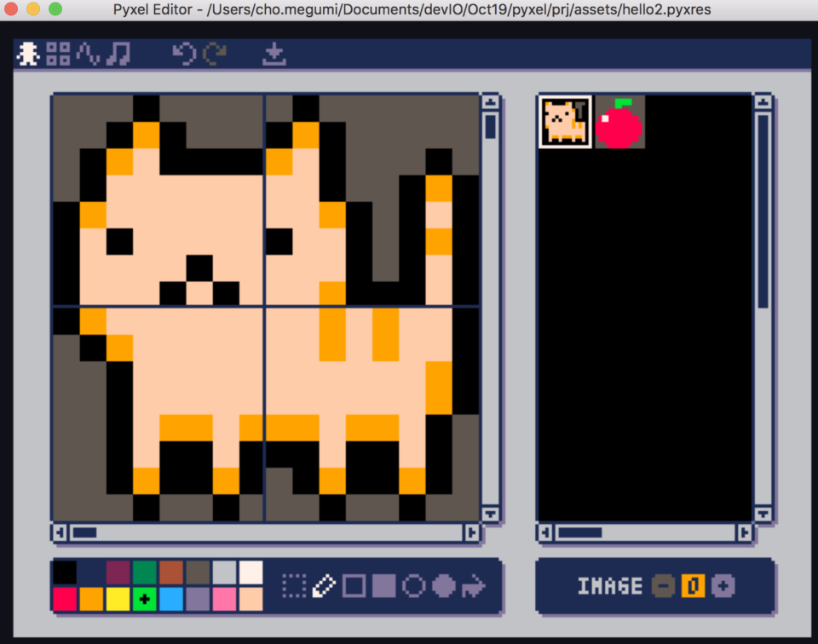Select the apple sprite thumbnail

pos(620,122)
